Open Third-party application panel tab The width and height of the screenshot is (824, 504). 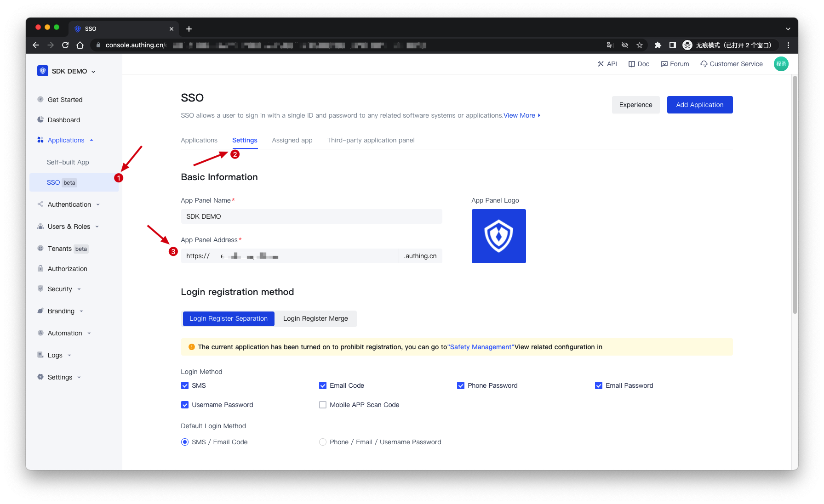point(371,140)
